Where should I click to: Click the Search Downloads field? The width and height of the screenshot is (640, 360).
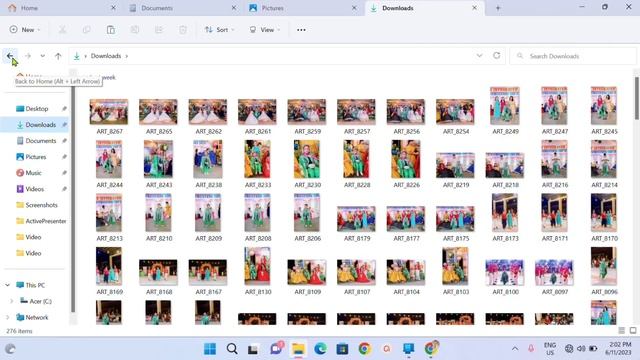tap(573, 56)
